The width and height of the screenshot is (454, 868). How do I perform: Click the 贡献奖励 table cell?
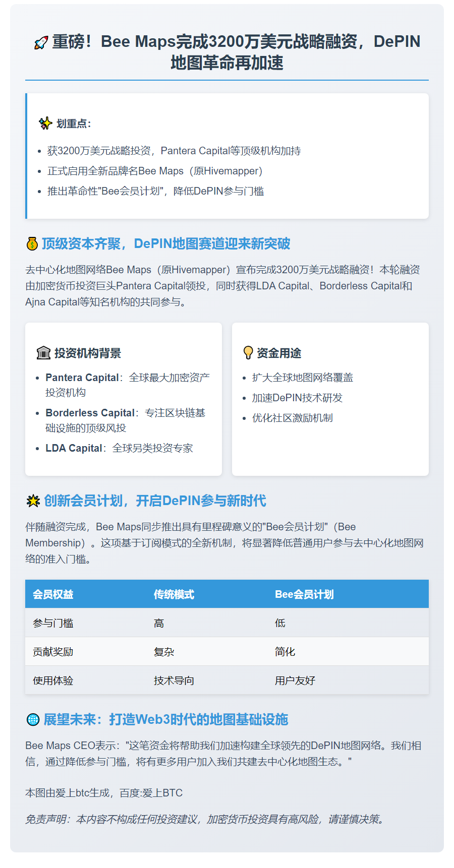[86, 651]
